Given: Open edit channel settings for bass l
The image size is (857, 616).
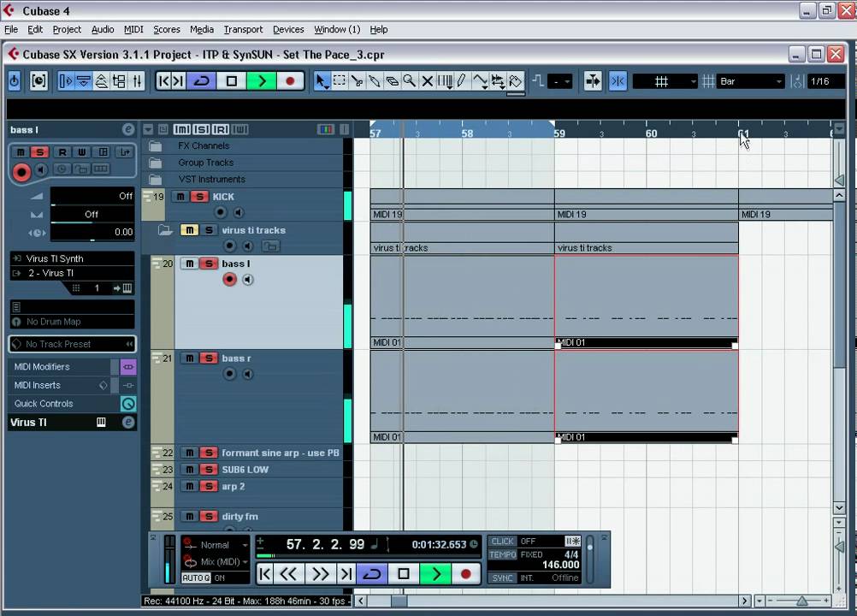Looking at the screenshot, I should (x=128, y=129).
